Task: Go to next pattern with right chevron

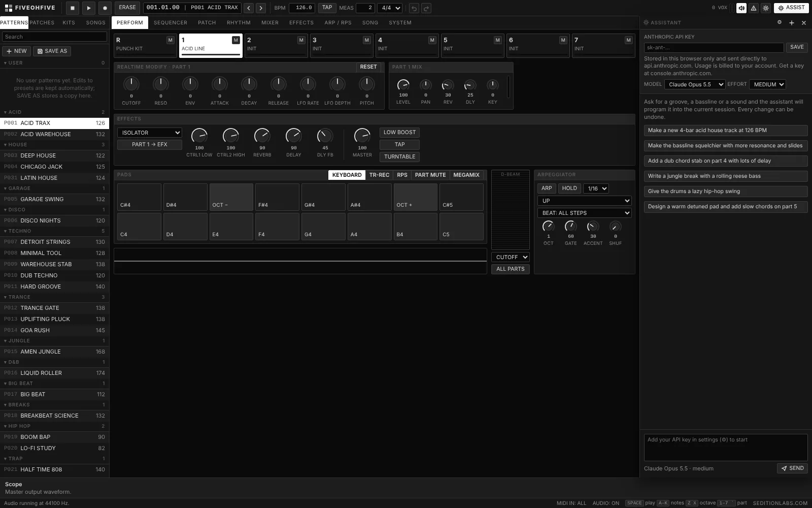Action: point(261,8)
